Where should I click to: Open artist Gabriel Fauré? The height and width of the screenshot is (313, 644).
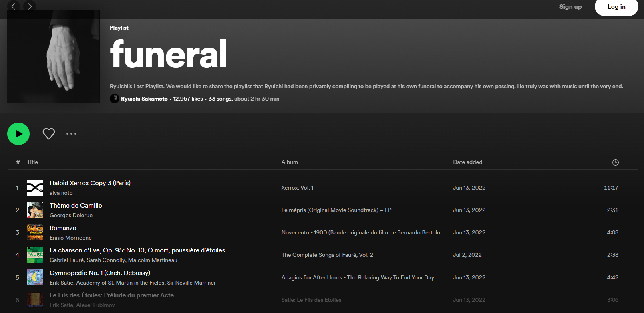click(x=66, y=260)
